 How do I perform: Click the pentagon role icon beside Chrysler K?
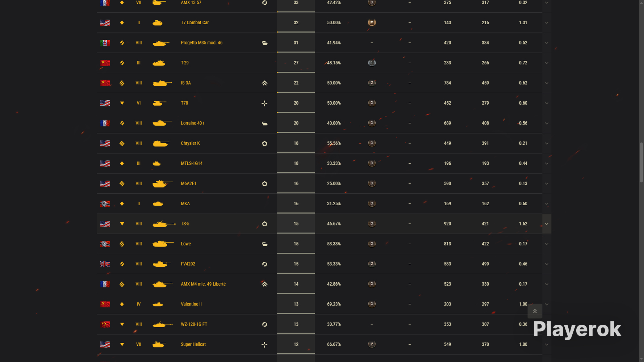click(264, 143)
